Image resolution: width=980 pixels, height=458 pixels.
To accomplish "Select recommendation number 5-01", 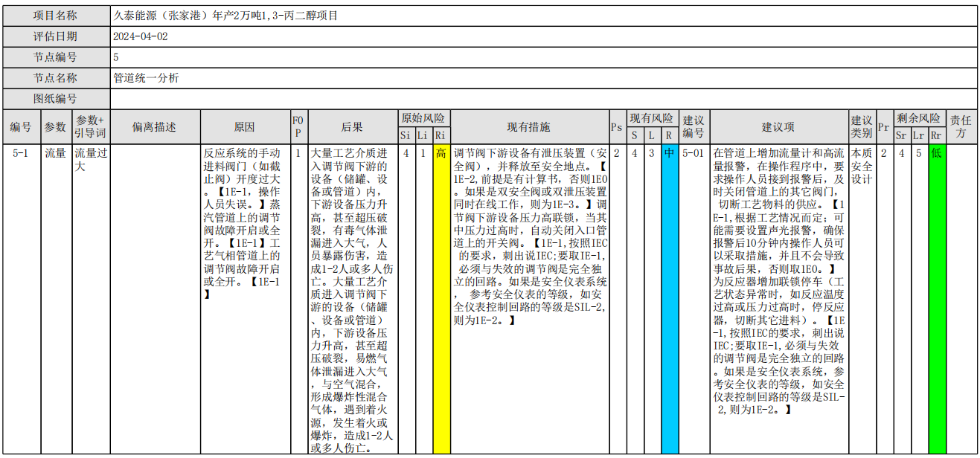I will click(694, 299).
